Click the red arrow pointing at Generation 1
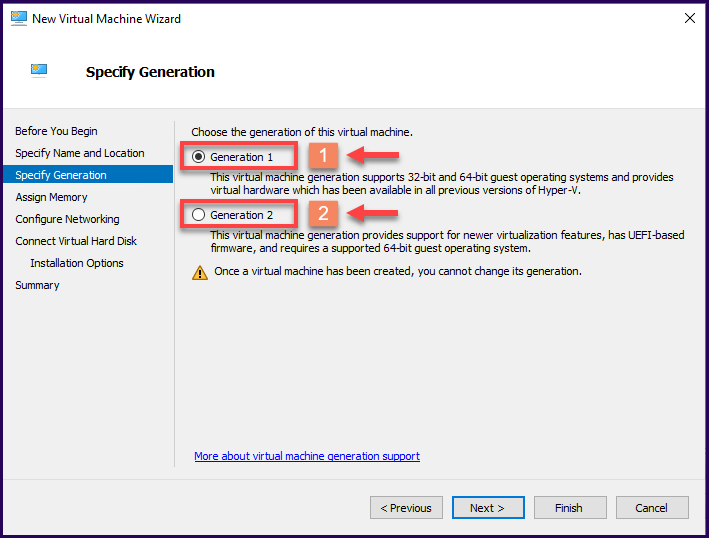Viewport: 709px width, 538px height. coord(370,156)
